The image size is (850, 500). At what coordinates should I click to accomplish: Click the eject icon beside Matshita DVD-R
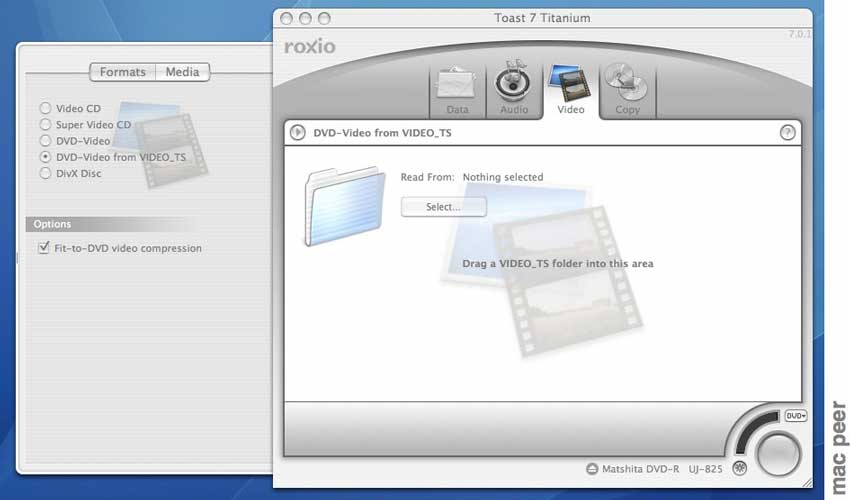[x=592, y=469]
